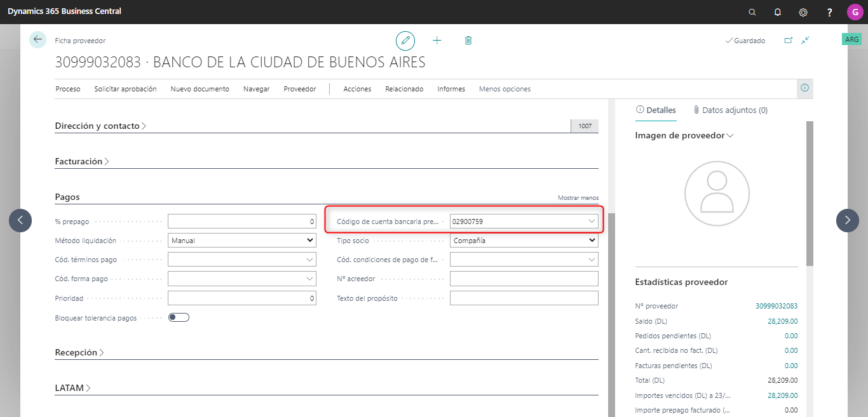The height and width of the screenshot is (417, 868).
Task: Toggle the FactBox information icon
Action: [x=805, y=88]
